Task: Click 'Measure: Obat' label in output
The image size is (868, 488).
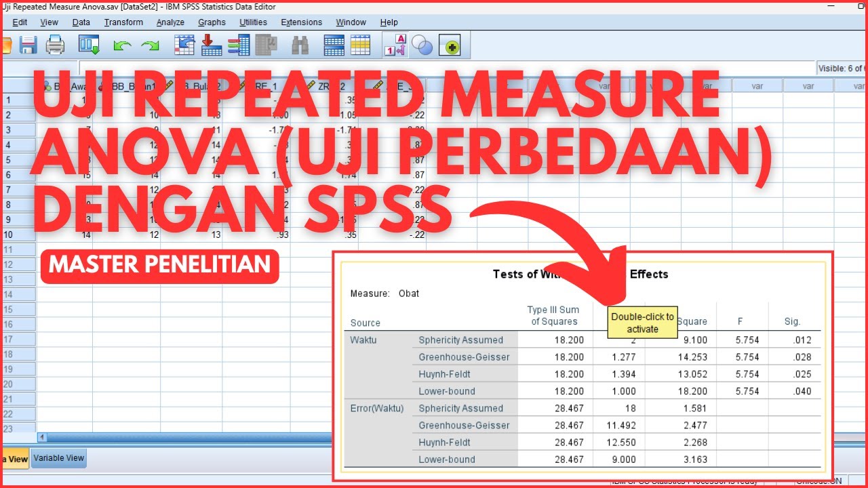Action: (384, 293)
